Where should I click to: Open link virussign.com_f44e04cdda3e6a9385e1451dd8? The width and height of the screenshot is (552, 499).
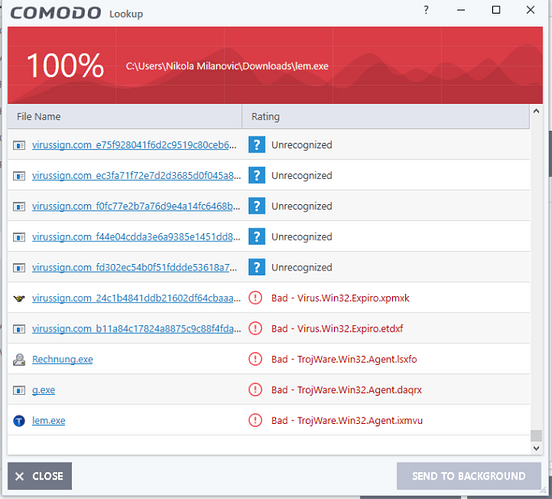(x=136, y=237)
